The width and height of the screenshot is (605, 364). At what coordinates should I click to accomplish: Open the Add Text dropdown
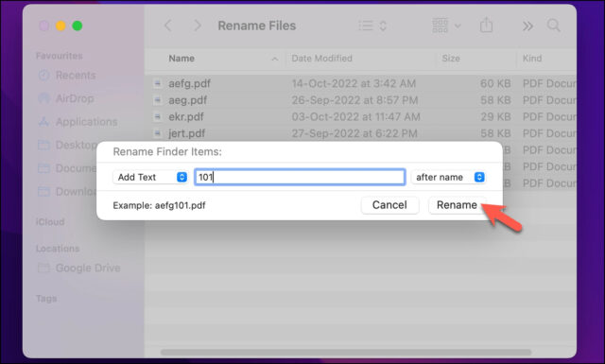point(150,177)
